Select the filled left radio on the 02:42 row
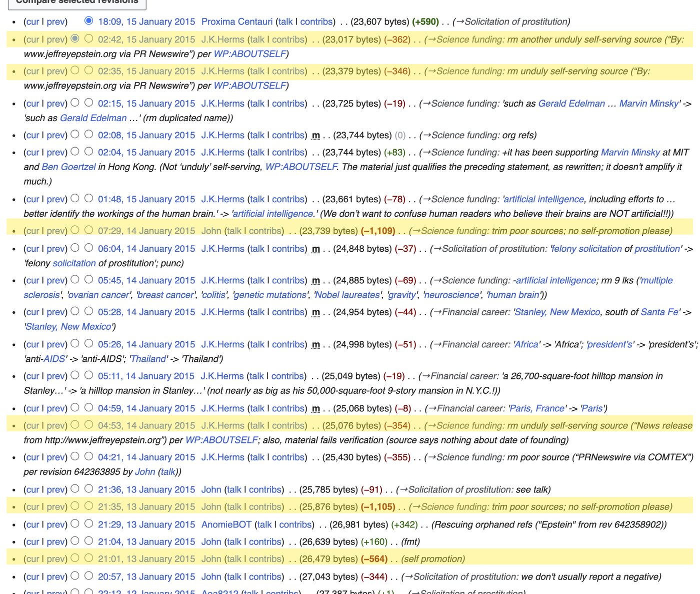 tap(75, 38)
